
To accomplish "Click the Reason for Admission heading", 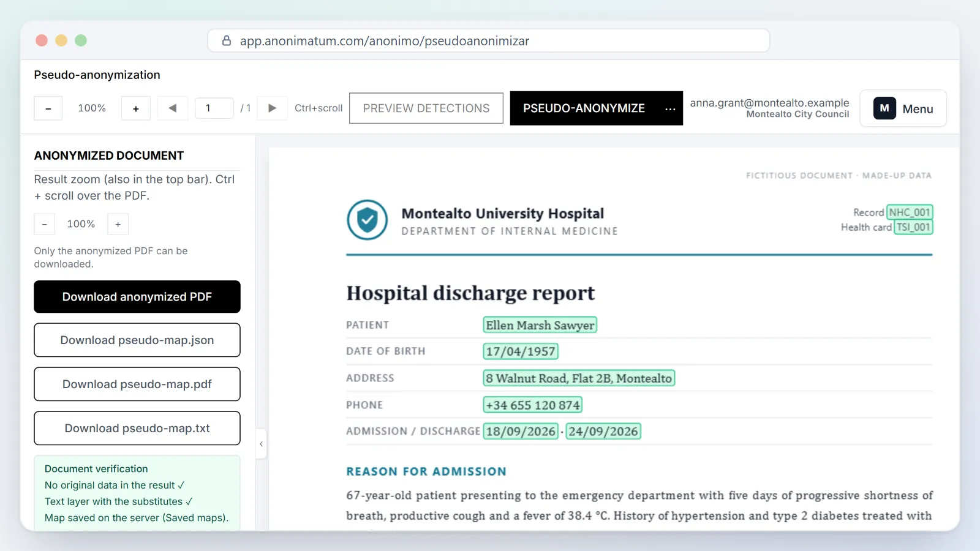I will (426, 471).
